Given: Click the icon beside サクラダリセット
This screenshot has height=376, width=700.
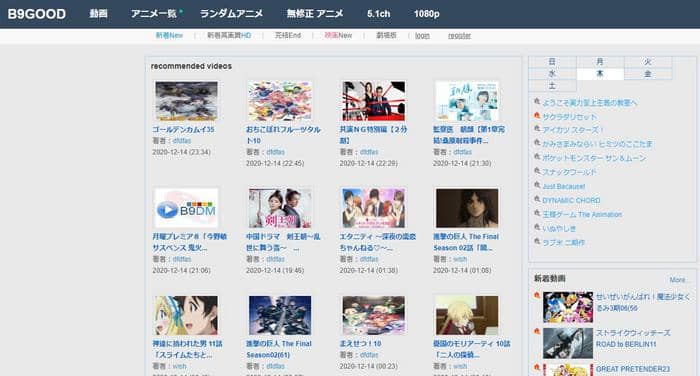Looking at the screenshot, I should pyautogui.click(x=537, y=116).
